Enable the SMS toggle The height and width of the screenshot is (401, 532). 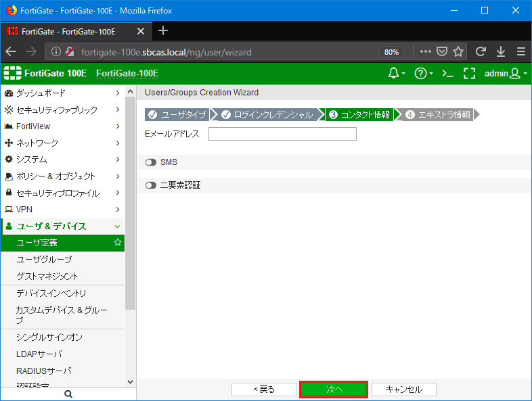pos(151,162)
